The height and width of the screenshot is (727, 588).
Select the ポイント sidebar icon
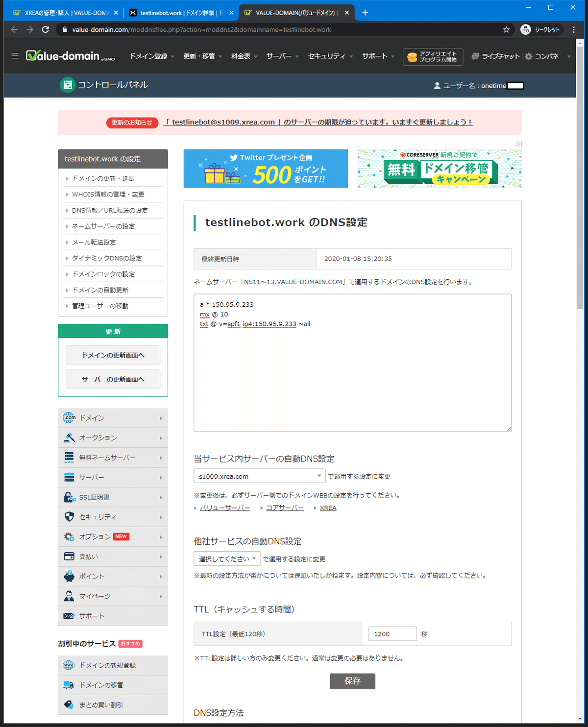(69, 576)
